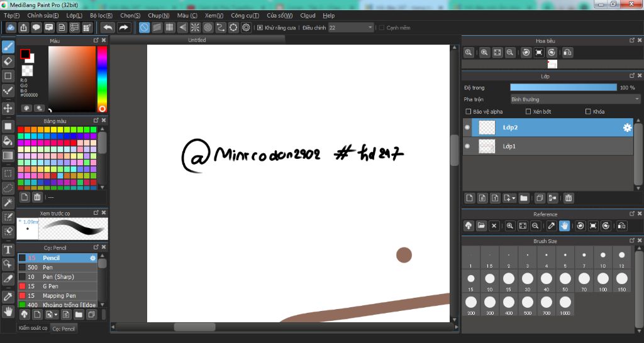Adjust the Độ trong opacity slider
This screenshot has width=644, height=343.
pos(563,87)
